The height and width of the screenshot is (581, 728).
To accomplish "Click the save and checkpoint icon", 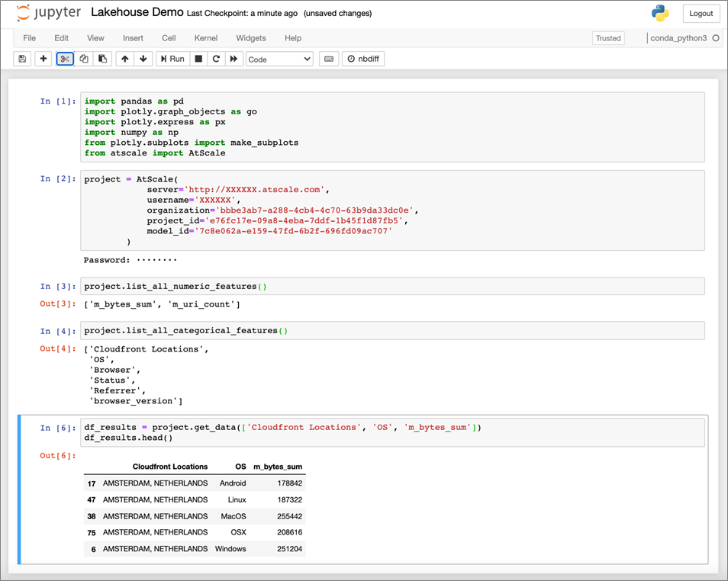I will coord(22,59).
